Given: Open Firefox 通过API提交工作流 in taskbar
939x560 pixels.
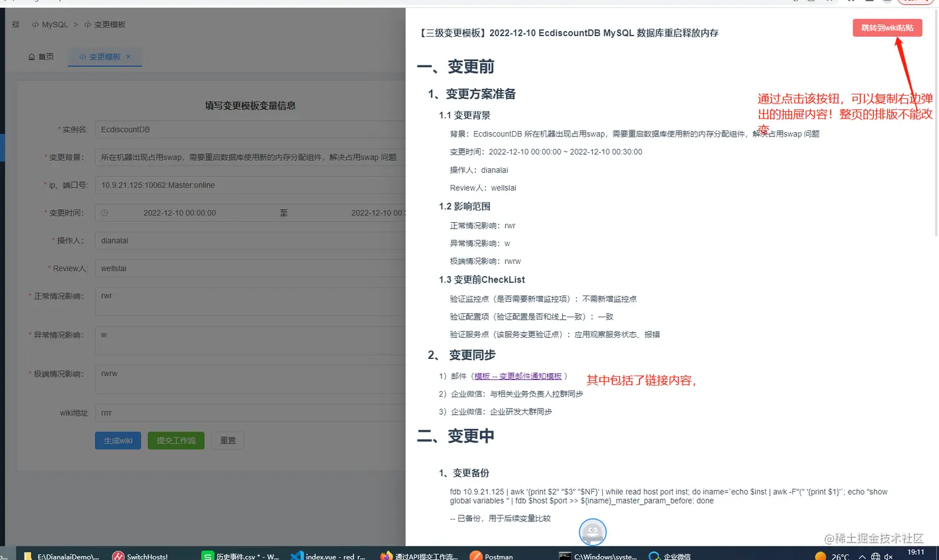Looking at the screenshot, I should [419, 555].
